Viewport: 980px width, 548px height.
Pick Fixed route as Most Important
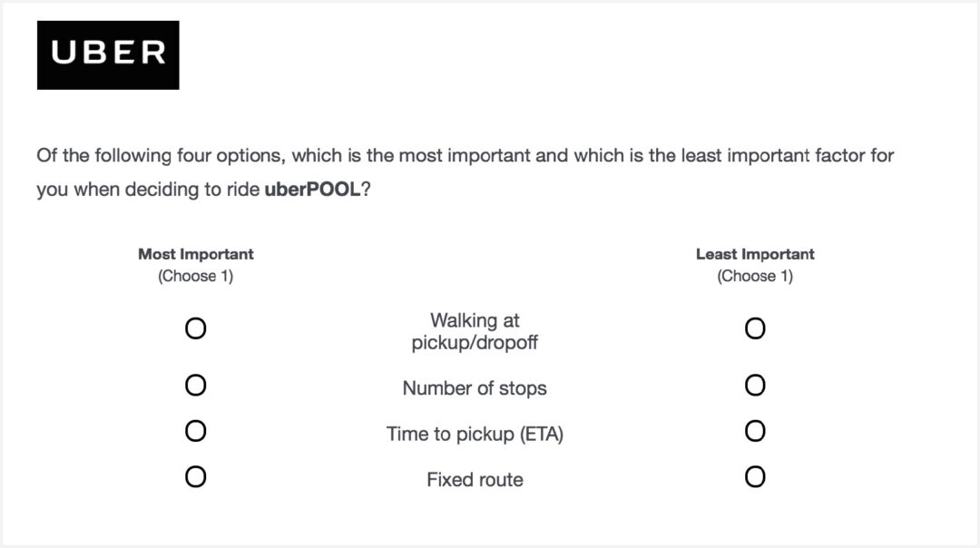(x=196, y=476)
